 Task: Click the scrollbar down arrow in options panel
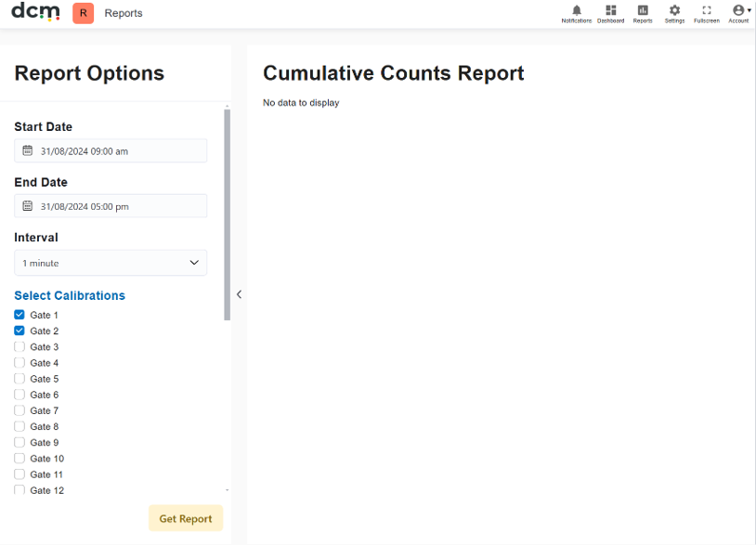click(x=228, y=490)
